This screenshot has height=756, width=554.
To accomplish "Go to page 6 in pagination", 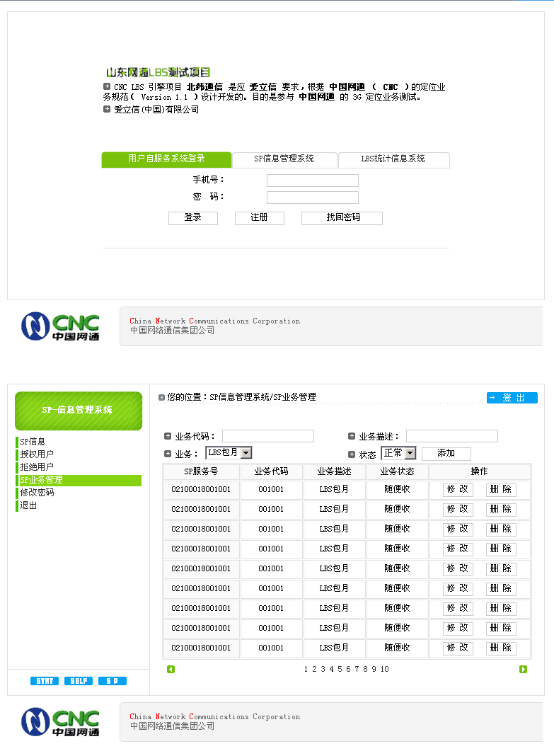I will 348,669.
